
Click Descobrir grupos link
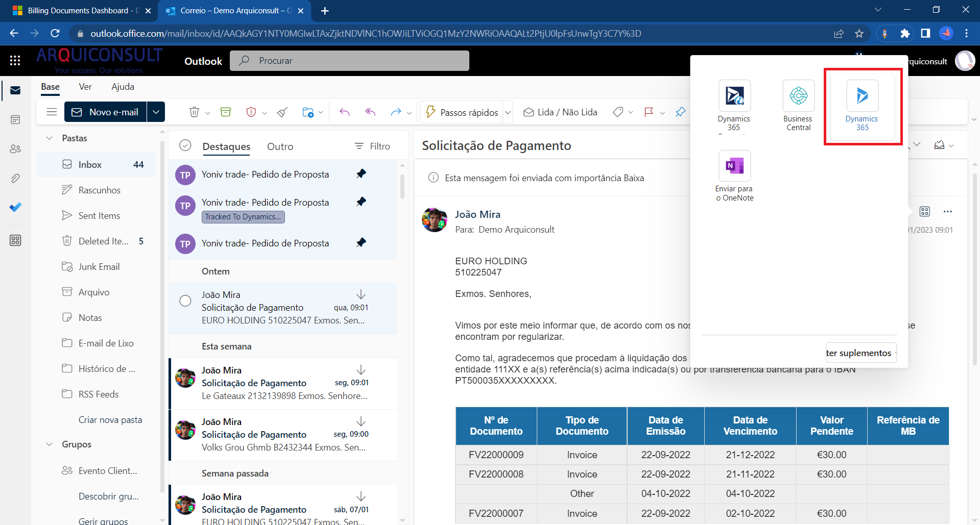pyautogui.click(x=109, y=496)
